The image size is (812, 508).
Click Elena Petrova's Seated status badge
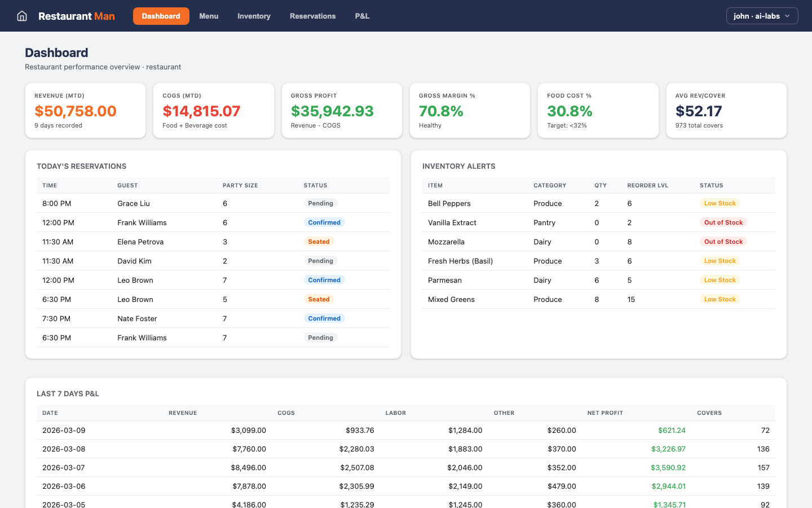[319, 242]
